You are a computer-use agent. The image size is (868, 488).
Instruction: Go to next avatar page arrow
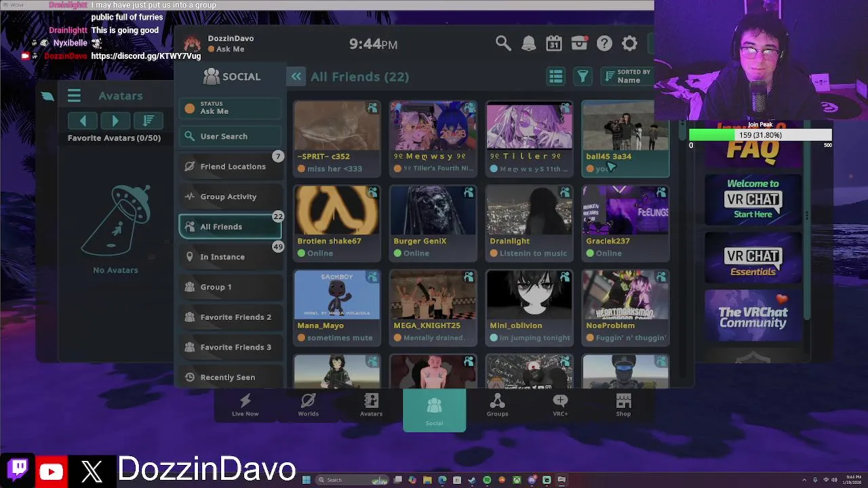(115, 121)
